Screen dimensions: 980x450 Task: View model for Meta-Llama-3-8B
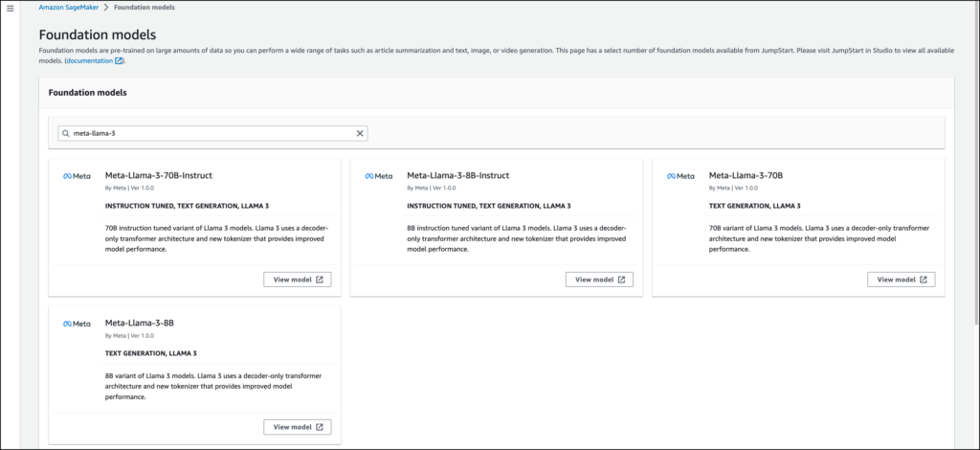click(x=298, y=427)
